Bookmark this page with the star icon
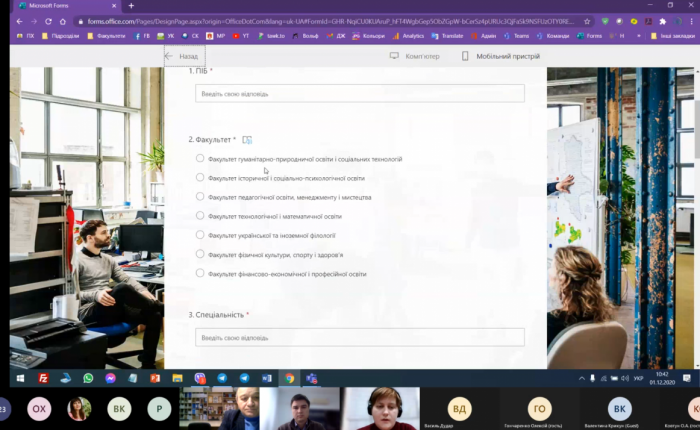This screenshot has height=430, width=700. pos(587,21)
